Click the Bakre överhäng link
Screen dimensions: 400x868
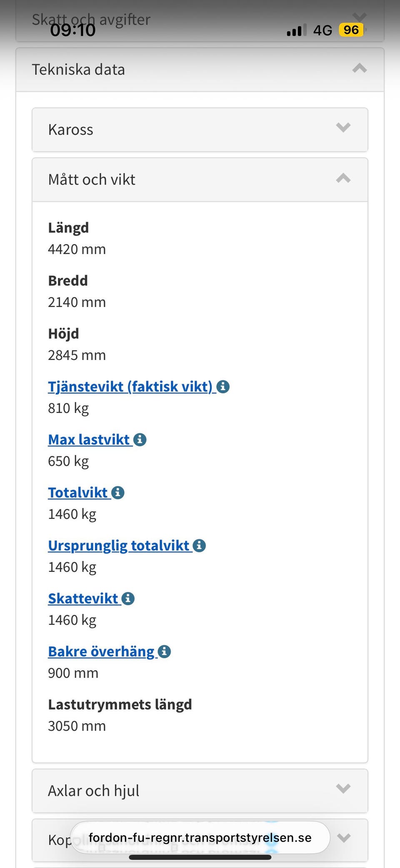coord(101,652)
